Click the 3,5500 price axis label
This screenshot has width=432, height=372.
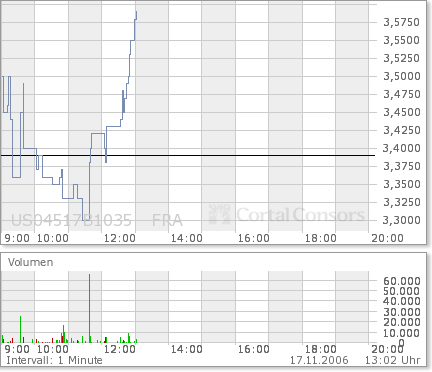click(401, 40)
